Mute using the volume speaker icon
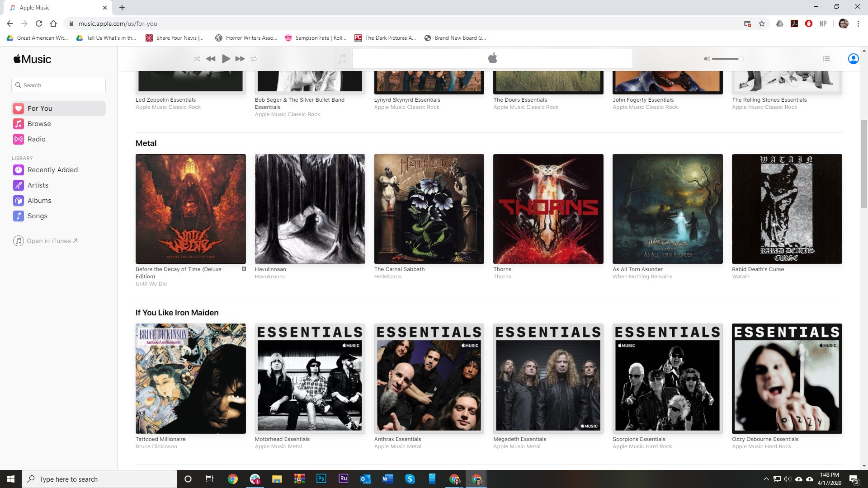868x488 pixels. point(707,59)
